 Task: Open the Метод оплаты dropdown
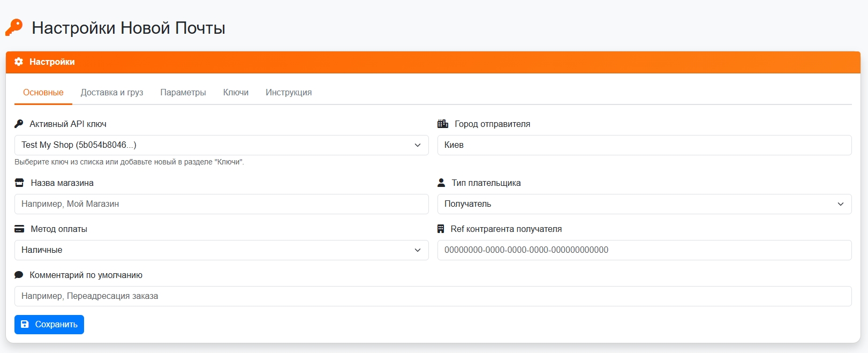click(221, 250)
